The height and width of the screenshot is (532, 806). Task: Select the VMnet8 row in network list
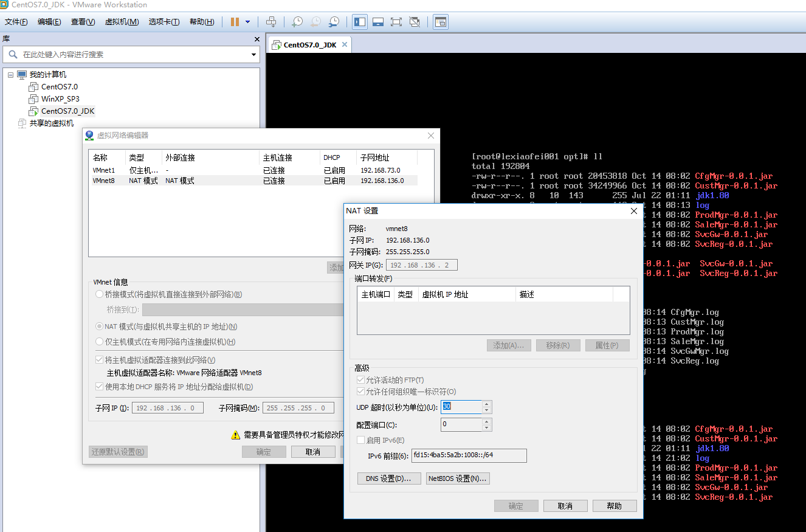[253, 181]
